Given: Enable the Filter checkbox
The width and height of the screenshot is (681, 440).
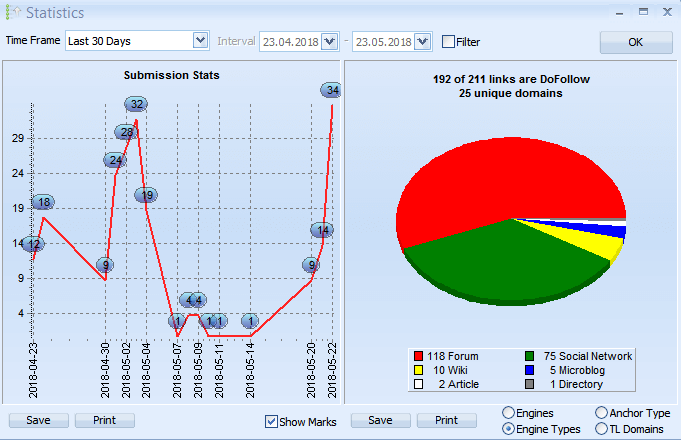Looking at the screenshot, I should [x=448, y=42].
